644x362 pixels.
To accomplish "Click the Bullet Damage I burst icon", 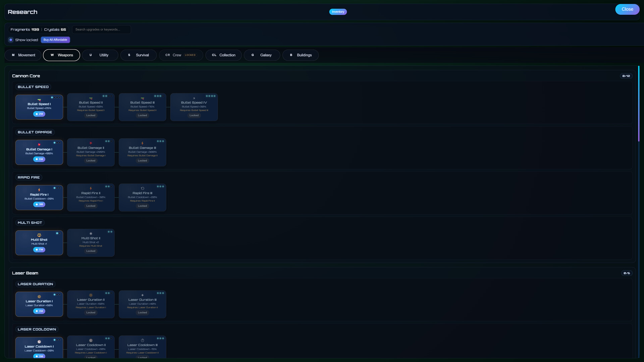I will click(39, 144).
